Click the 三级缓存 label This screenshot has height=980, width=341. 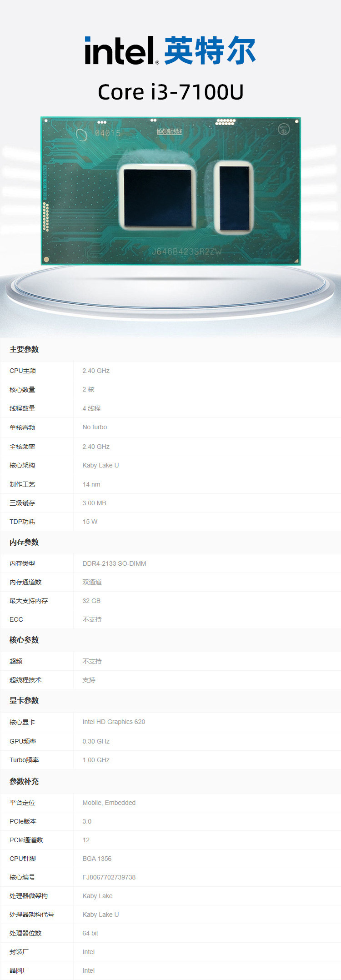tap(22, 503)
